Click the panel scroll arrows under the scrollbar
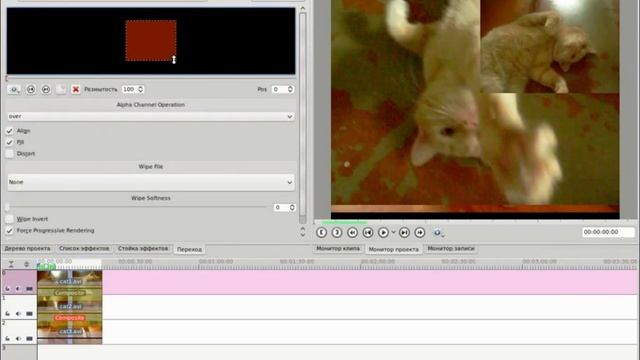 click(x=302, y=232)
